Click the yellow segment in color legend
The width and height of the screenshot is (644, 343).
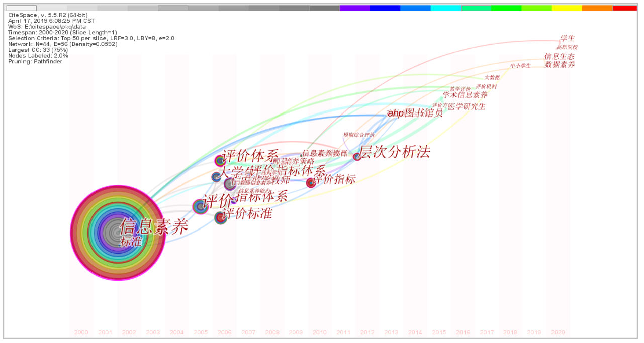tap(567, 8)
